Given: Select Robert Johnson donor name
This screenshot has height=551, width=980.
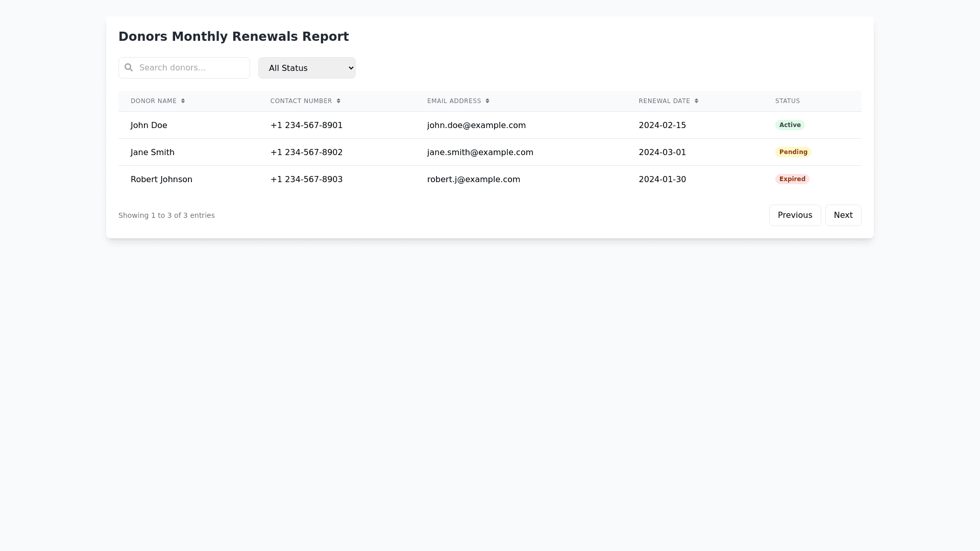Looking at the screenshot, I should (x=161, y=180).
